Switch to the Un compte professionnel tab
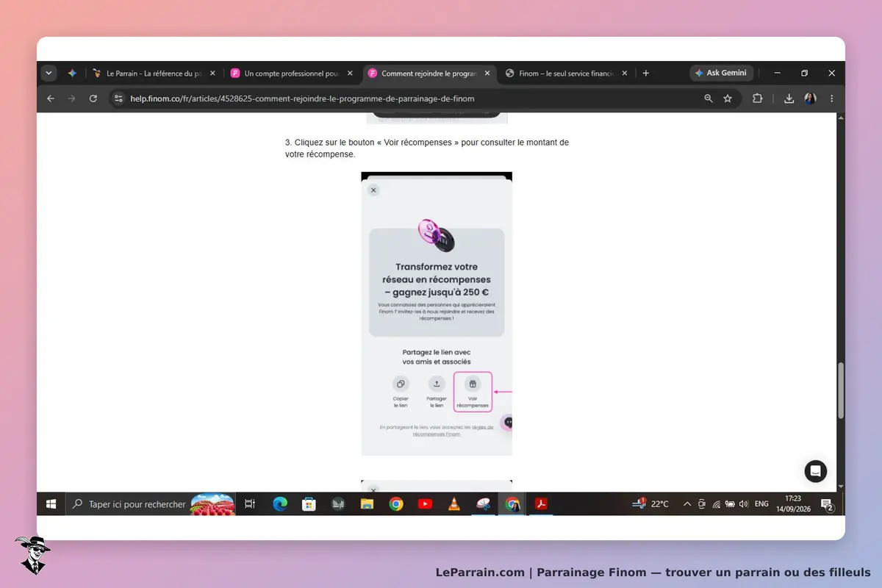 pyautogui.click(x=292, y=73)
